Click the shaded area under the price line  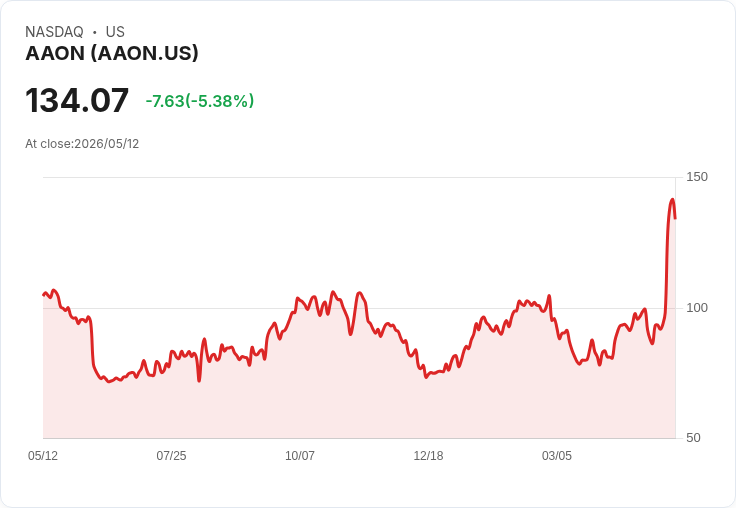tap(359, 404)
